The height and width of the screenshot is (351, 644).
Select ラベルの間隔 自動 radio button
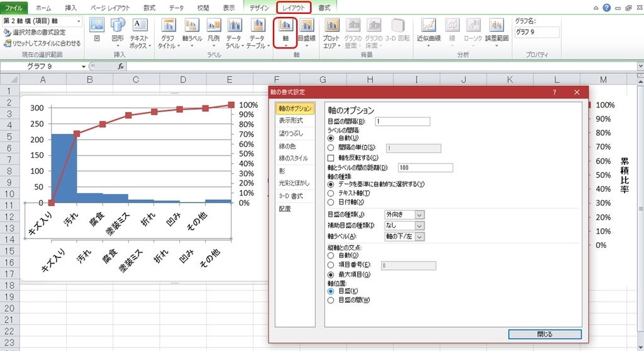tap(331, 138)
